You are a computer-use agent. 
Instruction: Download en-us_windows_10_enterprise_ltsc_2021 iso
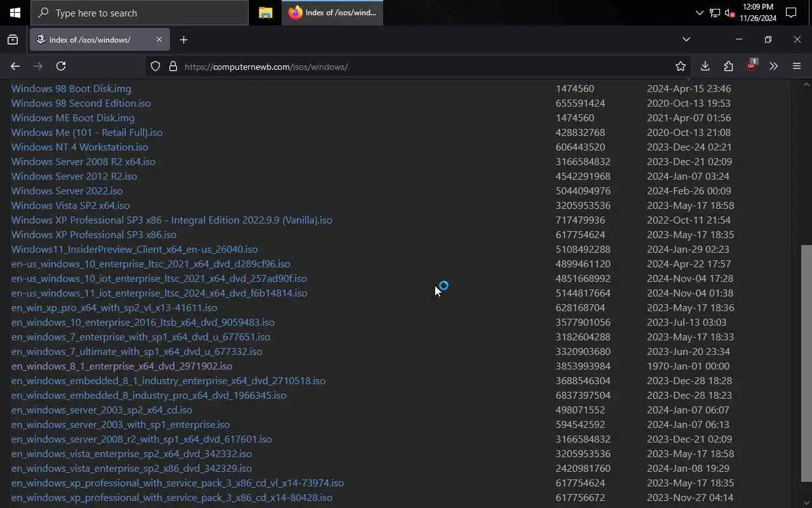tap(151, 264)
